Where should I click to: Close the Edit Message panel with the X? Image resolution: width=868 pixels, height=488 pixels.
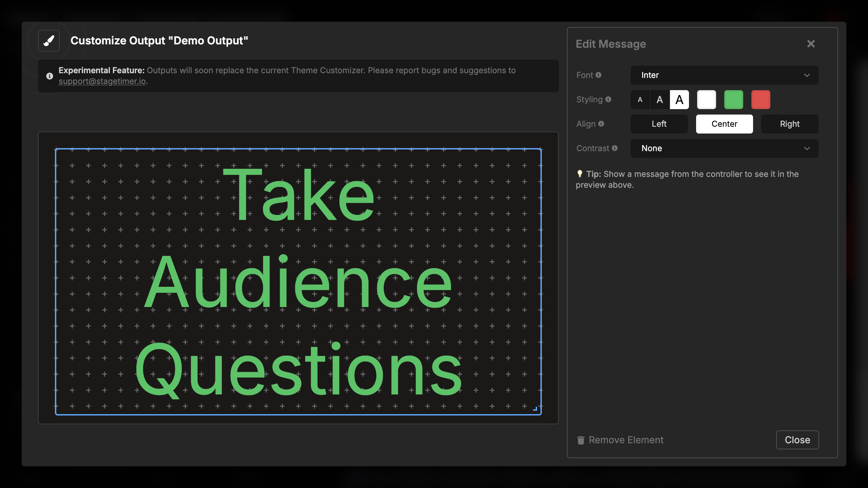point(811,44)
